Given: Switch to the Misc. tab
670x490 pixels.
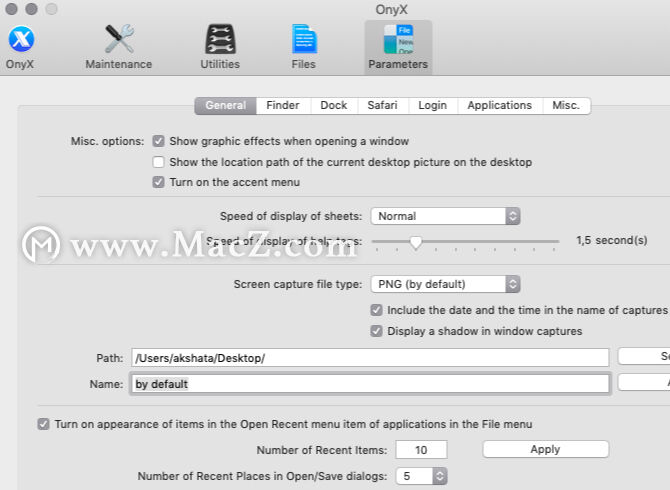Looking at the screenshot, I should pos(566,106).
